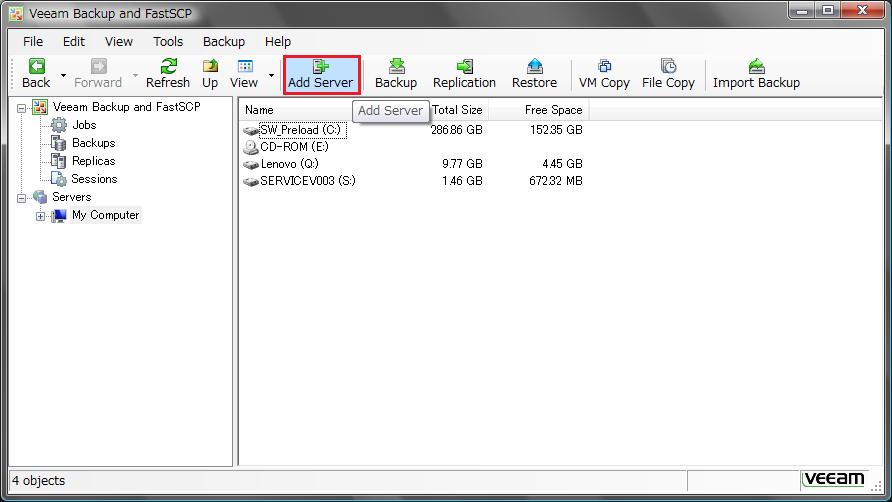Select the Servers tree item
The image size is (892, 502).
(72, 197)
